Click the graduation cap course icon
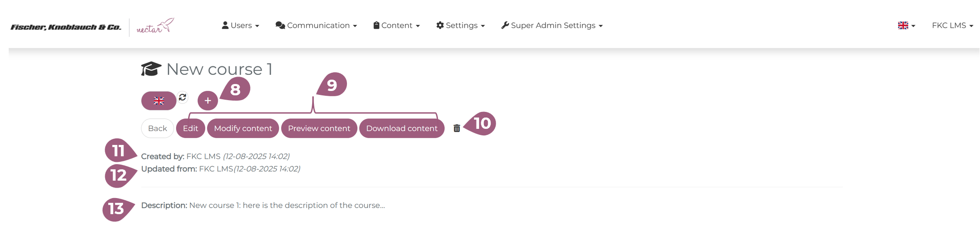Image resolution: width=980 pixels, height=232 pixels. 151,69
